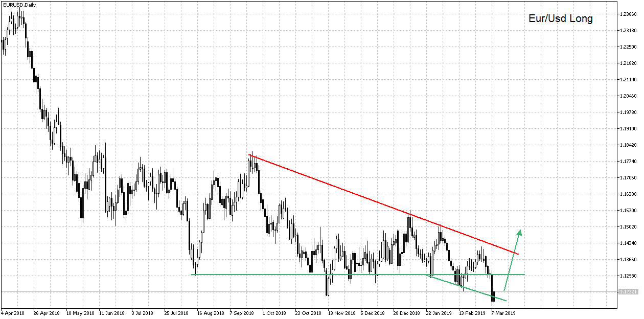Click the 7 Mar 2019 date label
Screen dimensions: 644x319
tap(504, 312)
